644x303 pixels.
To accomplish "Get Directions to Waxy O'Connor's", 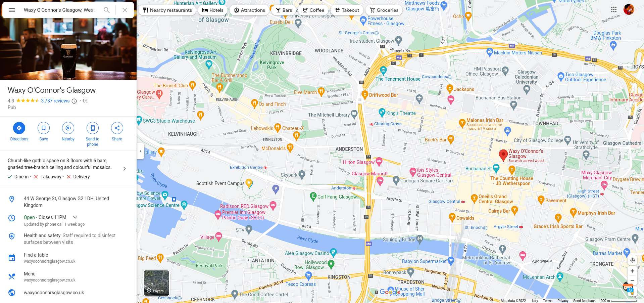I will [x=19, y=128].
